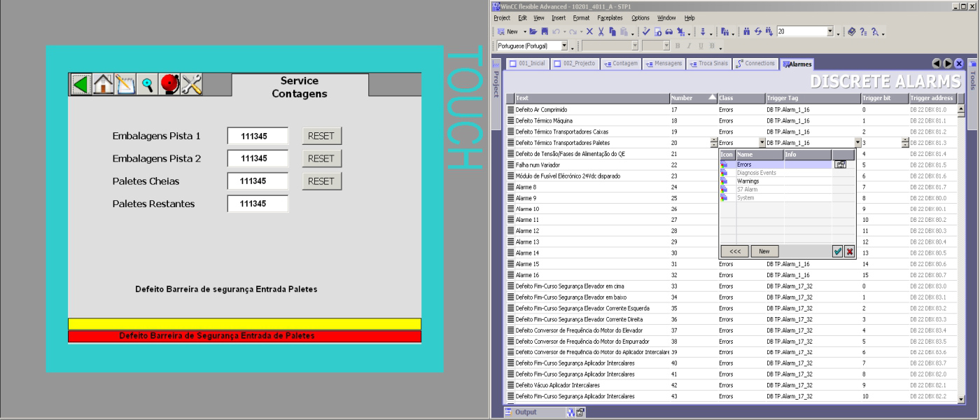Click the wrench and screwdriver settings icon
This screenshot has height=420, width=980.
tap(192, 85)
